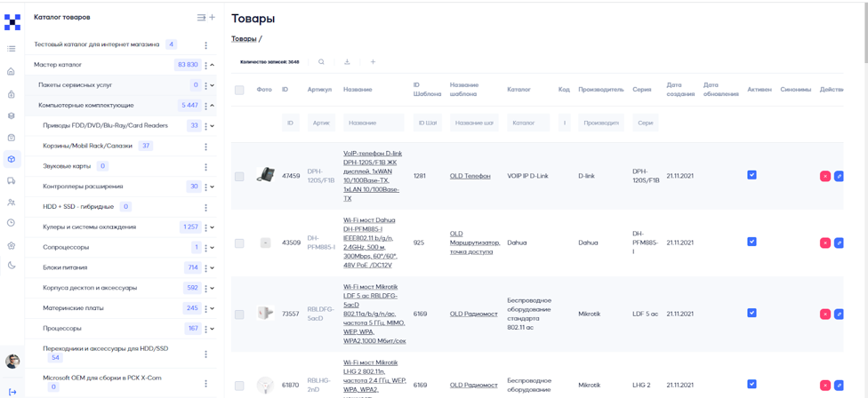The width and height of the screenshot is (868, 398).
Task: Select Мастер каталог in the tree
Action: coord(58,65)
